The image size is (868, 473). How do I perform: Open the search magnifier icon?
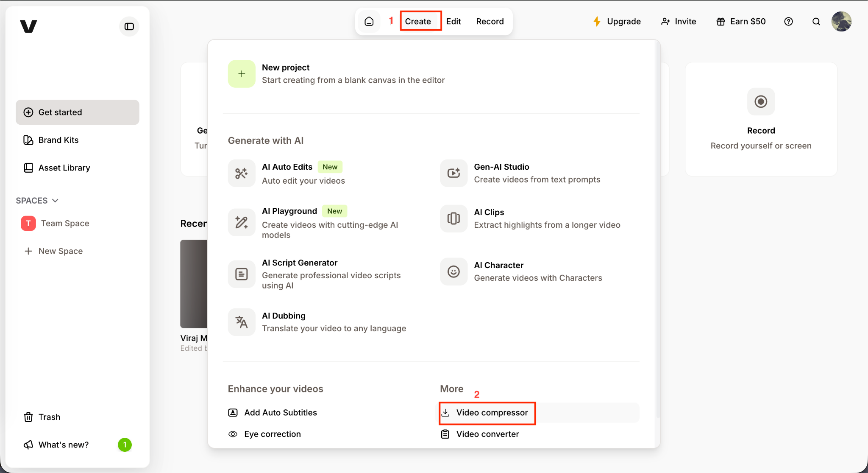coord(816,21)
